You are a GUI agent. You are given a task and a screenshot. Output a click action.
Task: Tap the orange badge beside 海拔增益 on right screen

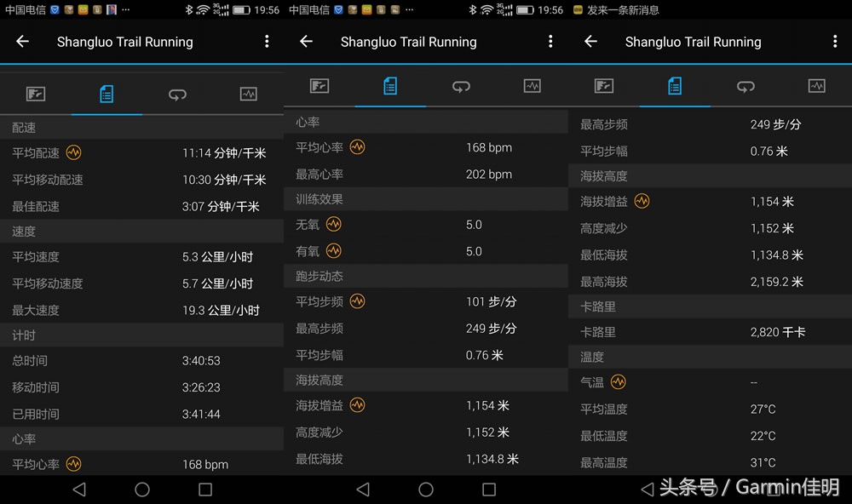[640, 203]
